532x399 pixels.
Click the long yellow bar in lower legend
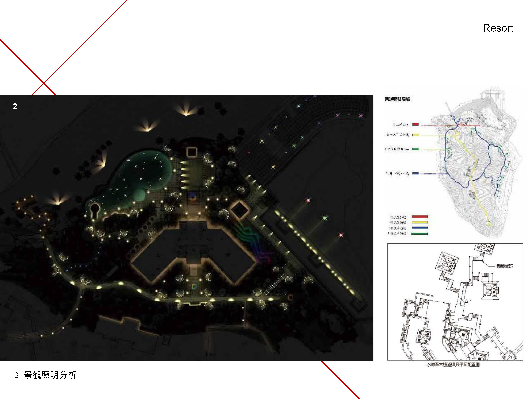pos(420,222)
